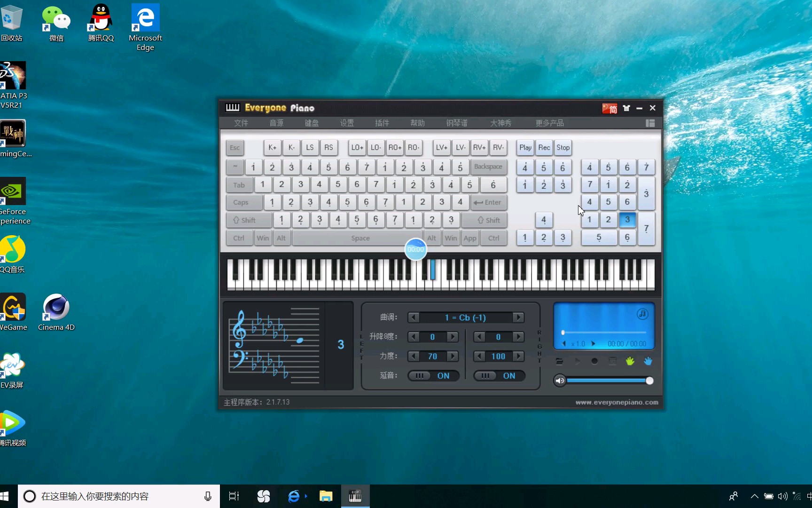Switch language via the Simplified Chinese flag icon
Image resolution: width=812 pixels, height=508 pixels.
coord(609,109)
